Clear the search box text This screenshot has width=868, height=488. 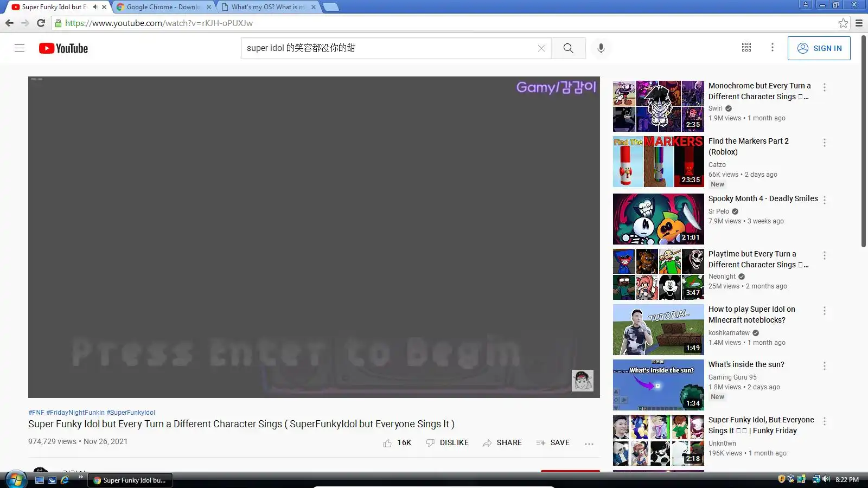541,48
